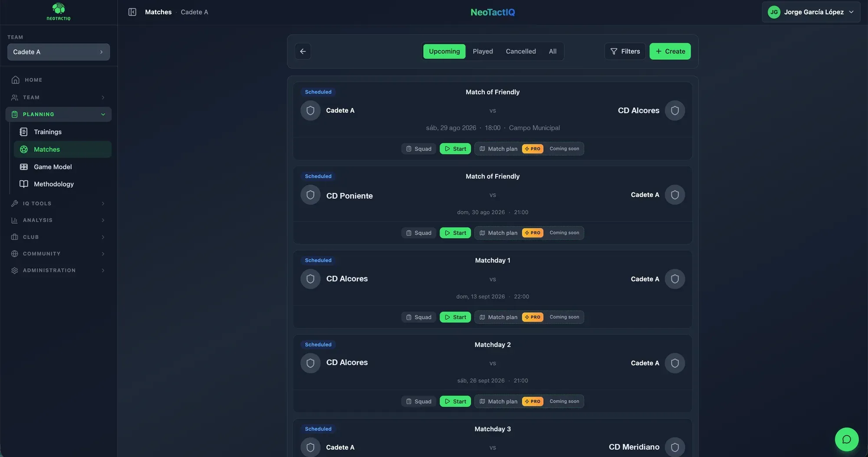Screen dimensions: 868x457
Task: Expand the Community section chevron
Action: [103, 254]
